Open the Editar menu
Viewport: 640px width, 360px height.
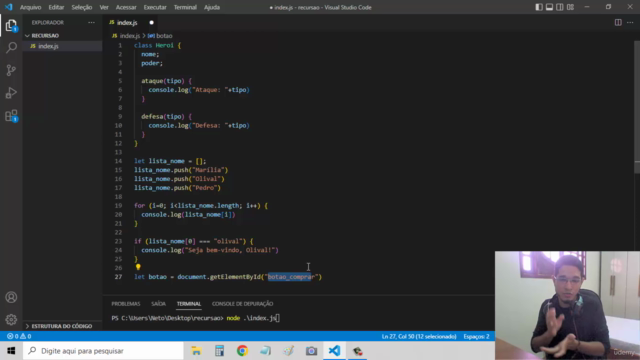coord(56,7)
